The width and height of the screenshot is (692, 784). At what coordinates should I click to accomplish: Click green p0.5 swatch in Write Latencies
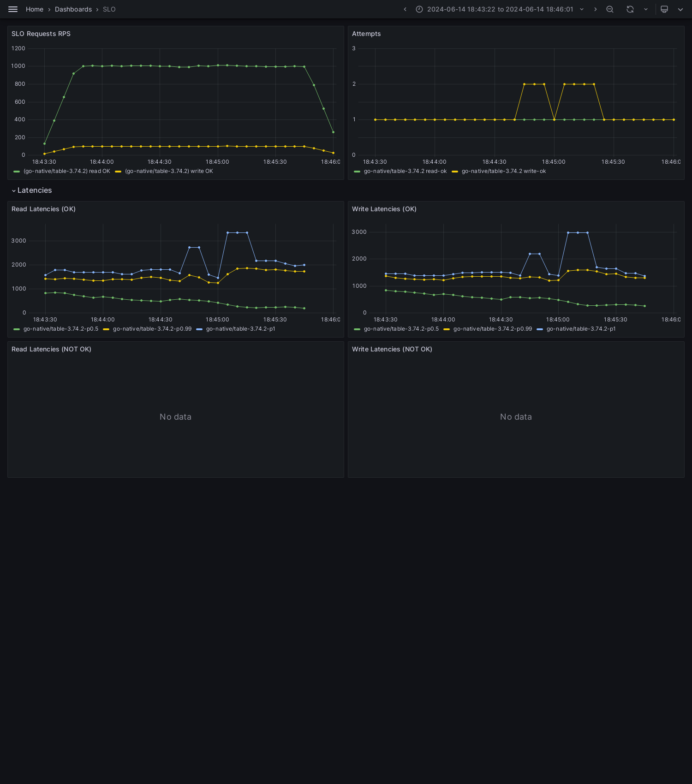click(x=357, y=329)
